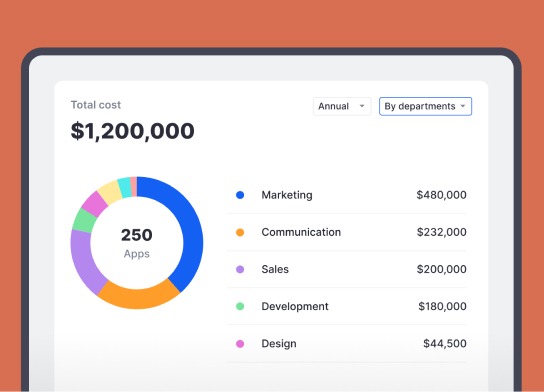Open the By departments dropdown
Screen dimensions: 544x392
(x=425, y=106)
